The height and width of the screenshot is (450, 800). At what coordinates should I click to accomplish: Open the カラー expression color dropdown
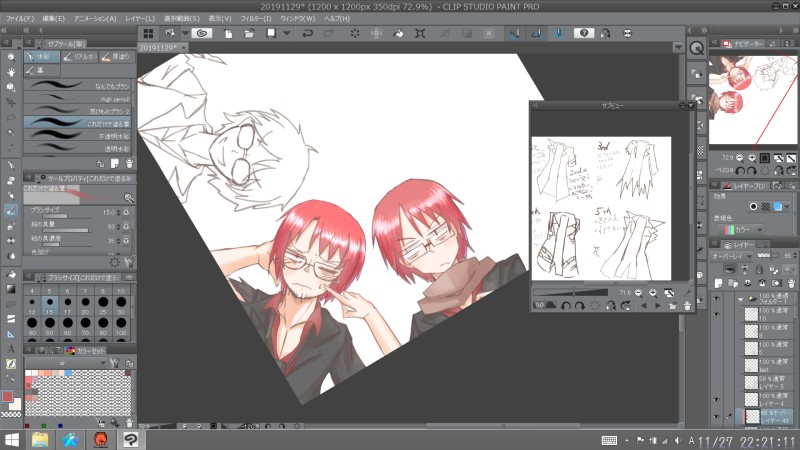click(x=743, y=230)
